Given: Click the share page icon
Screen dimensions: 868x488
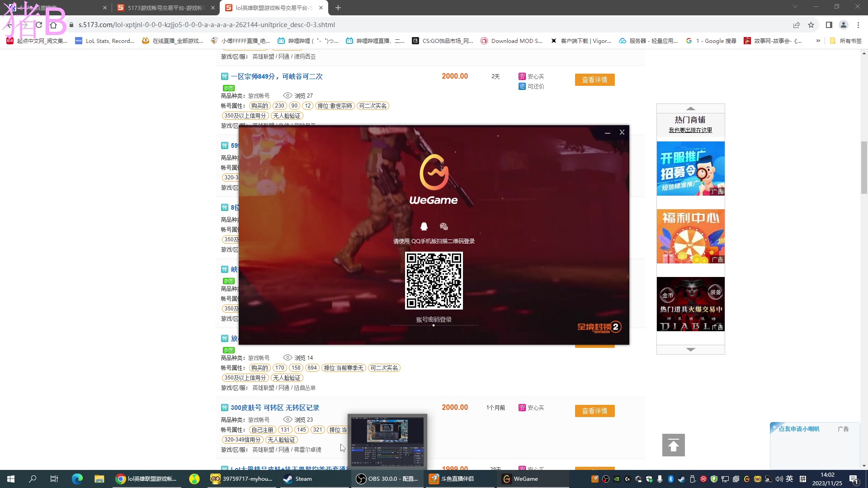Looking at the screenshot, I should (x=797, y=25).
